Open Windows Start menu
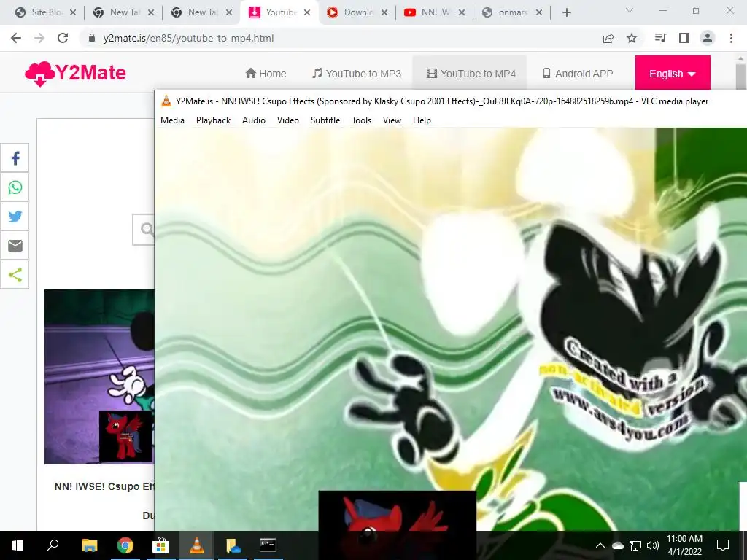This screenshot has height=560, width=747. click(x=18, y=545)
